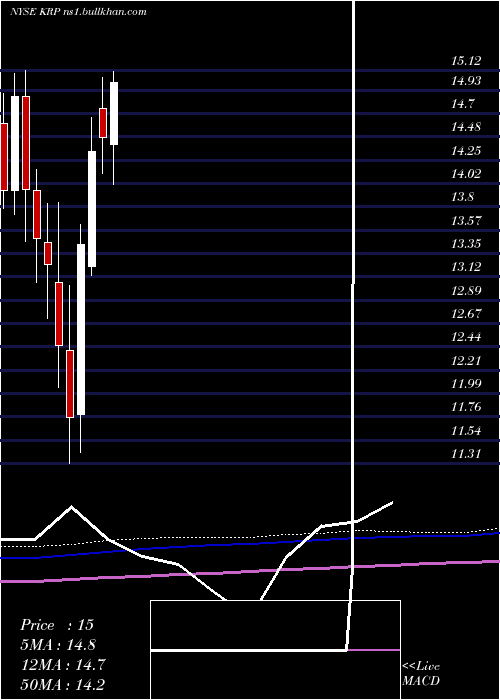Click the 12.21 price axis label
This screenshot has width=500, height=700.
(466, 360)
